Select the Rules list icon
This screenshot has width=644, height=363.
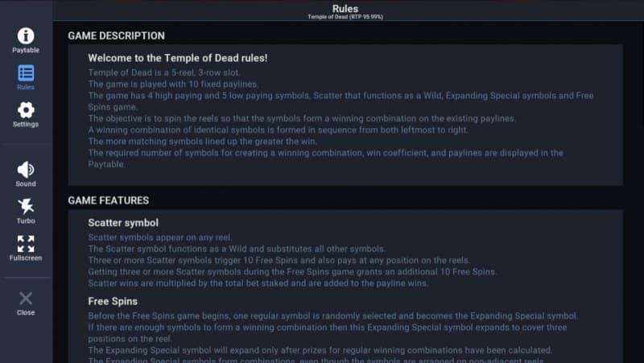point(26,72)
